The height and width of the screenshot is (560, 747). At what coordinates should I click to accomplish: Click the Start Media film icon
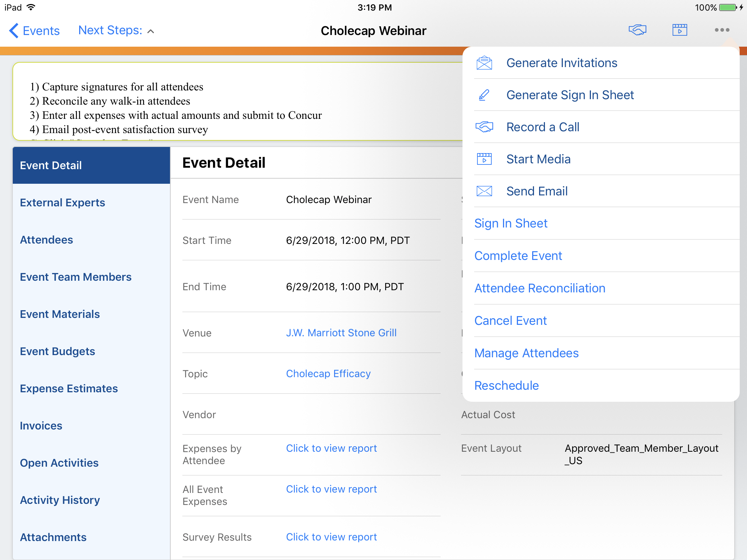pyautogui.click(x=484, y=159)
